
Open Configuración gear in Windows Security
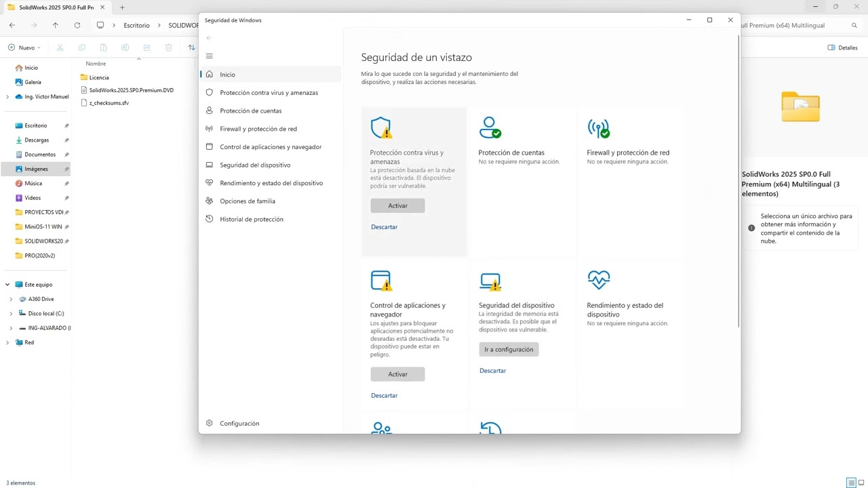(209, 424)
